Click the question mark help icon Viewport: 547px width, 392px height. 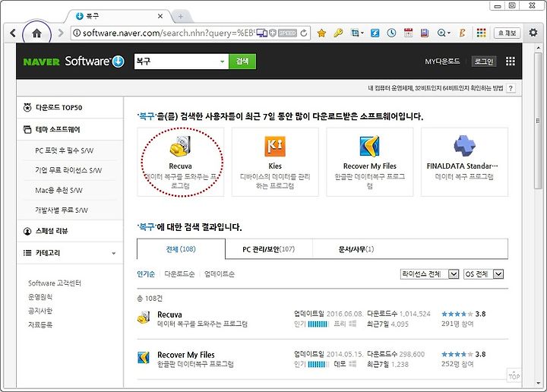click(x=511, y=88)
